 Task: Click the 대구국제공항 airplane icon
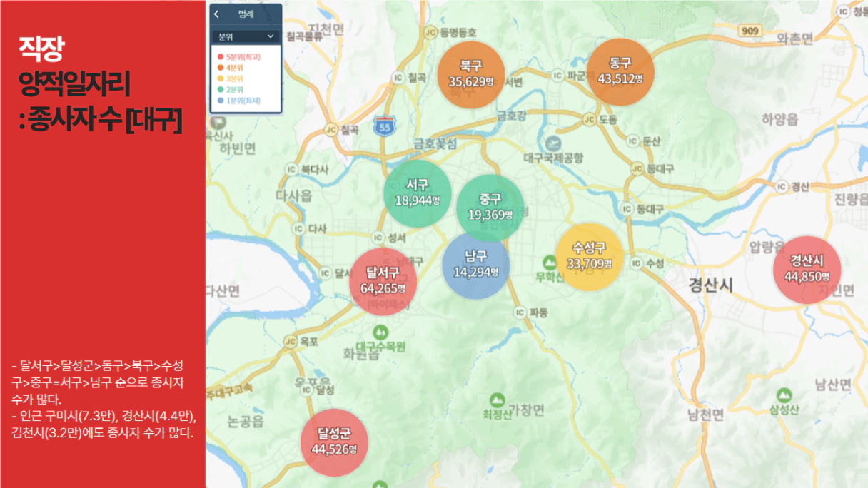554,143
